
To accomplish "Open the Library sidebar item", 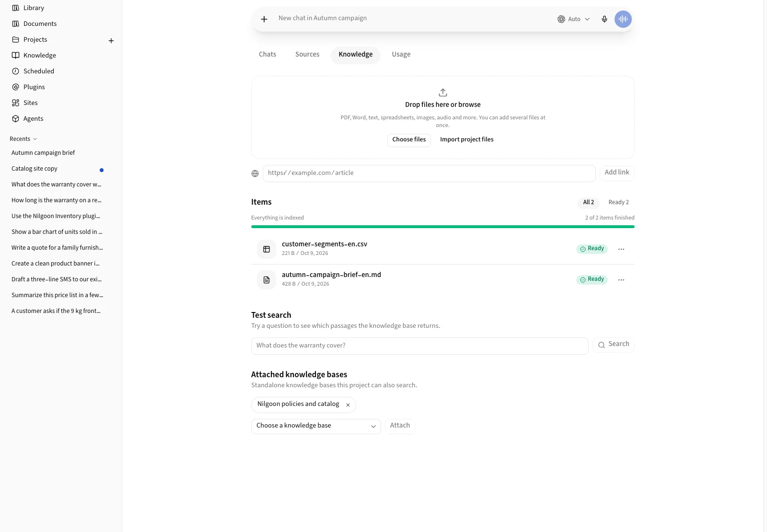I will coord(61,8).
